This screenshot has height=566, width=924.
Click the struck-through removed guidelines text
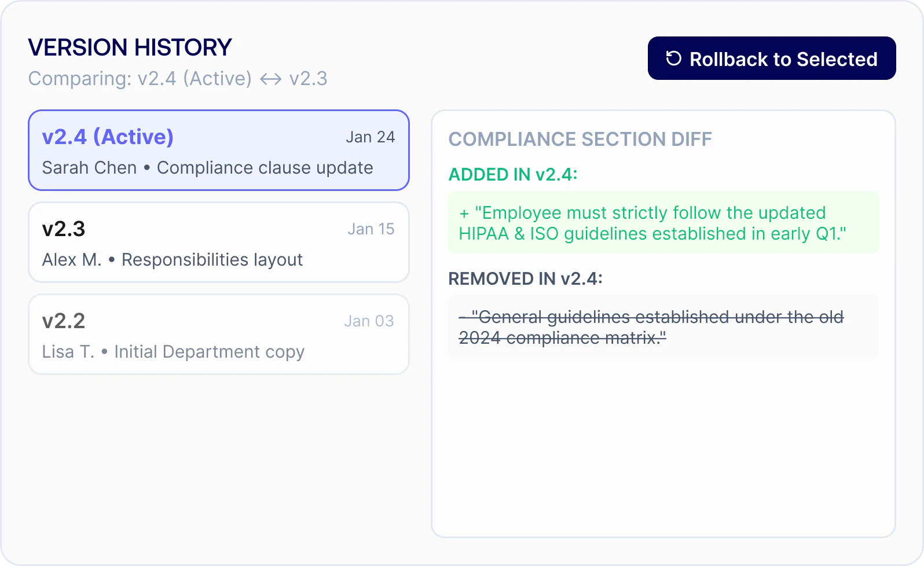click(651, 328)
